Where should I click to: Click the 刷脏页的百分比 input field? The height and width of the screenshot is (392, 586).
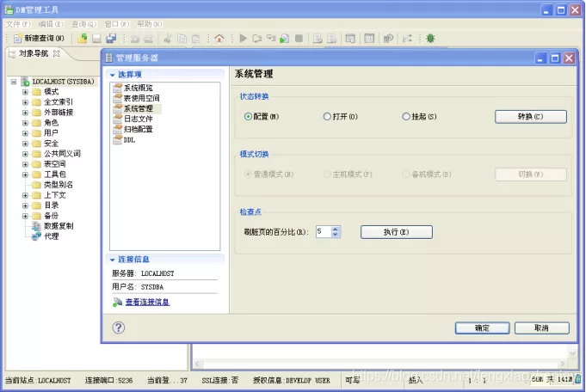324,231
